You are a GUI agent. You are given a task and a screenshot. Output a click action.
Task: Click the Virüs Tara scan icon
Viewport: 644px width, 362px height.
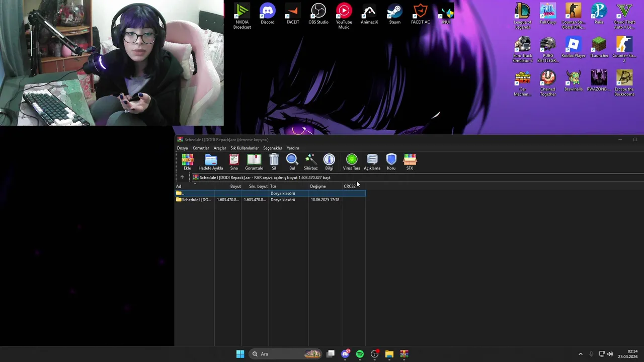click(x=352, y=162)
